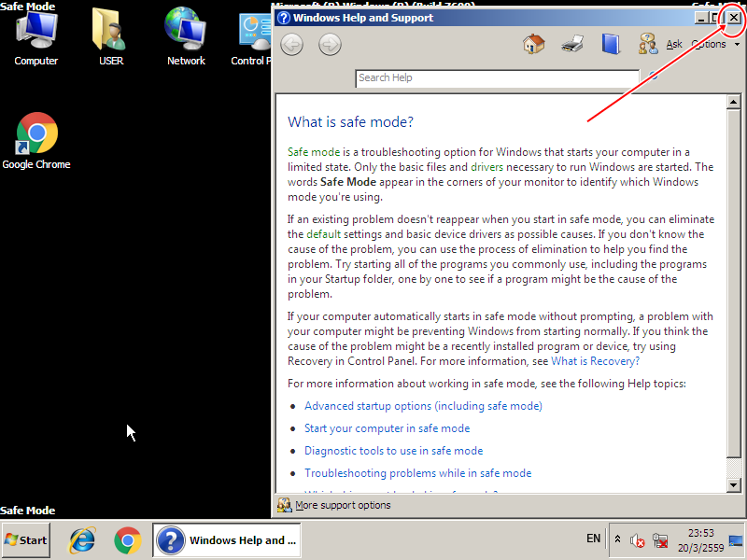Click More support options

(334, 505)
